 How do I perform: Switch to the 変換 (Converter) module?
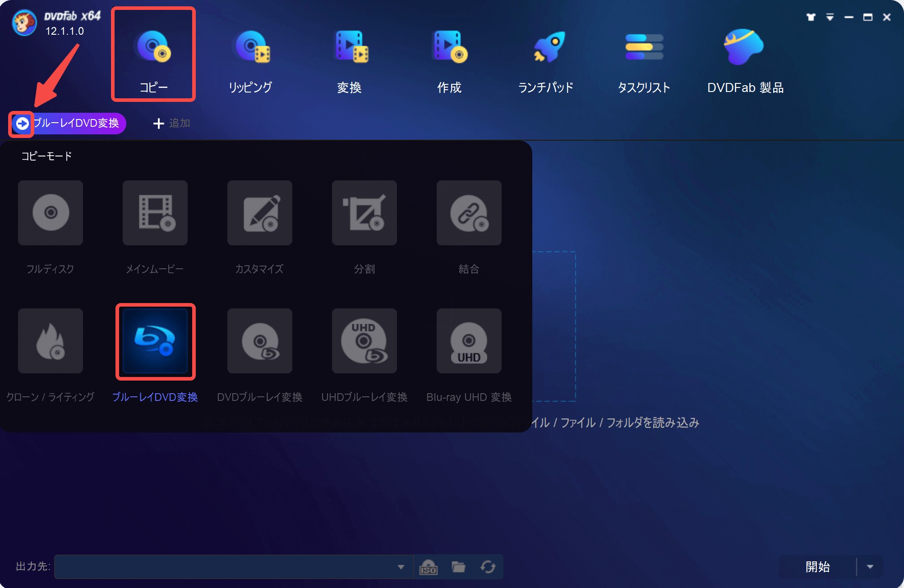coord(350,61)
